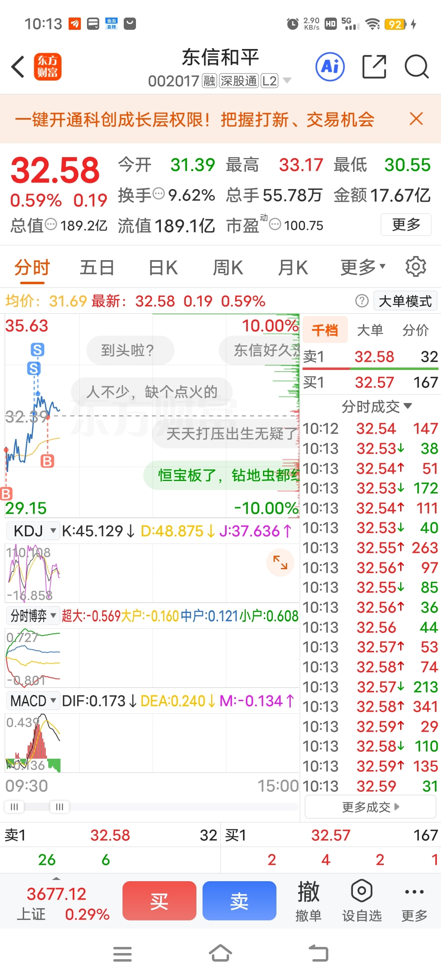Open the MACD indicator dropdown
Viewport: 441px width, 980px height.
[33, 701]
